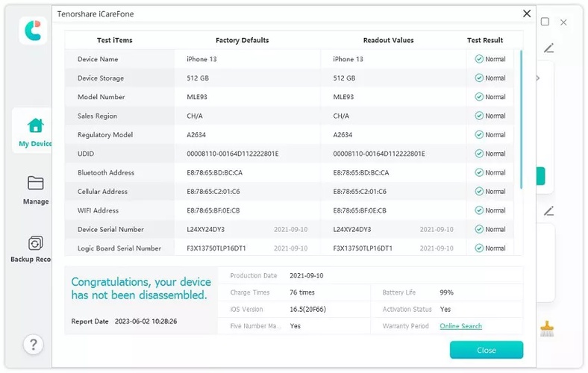Click the report table vertical scrollbar

click(x=522, y=119)
